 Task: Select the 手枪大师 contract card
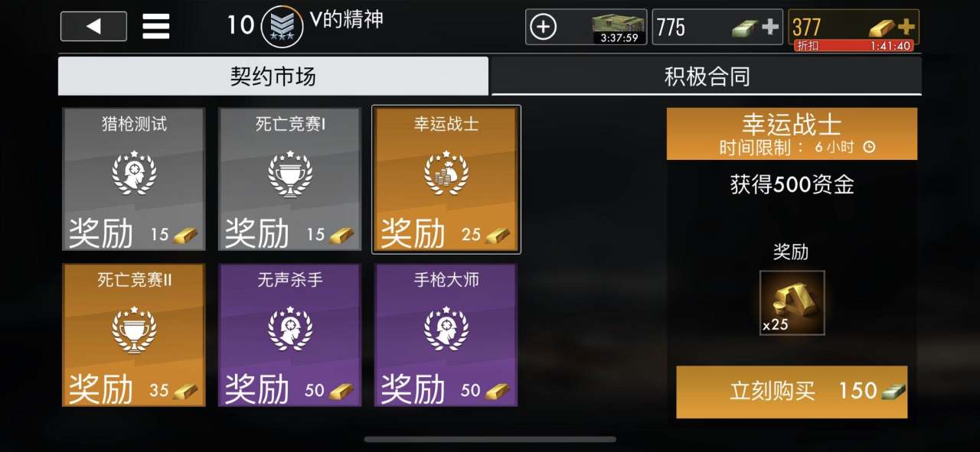coord(446,335)
